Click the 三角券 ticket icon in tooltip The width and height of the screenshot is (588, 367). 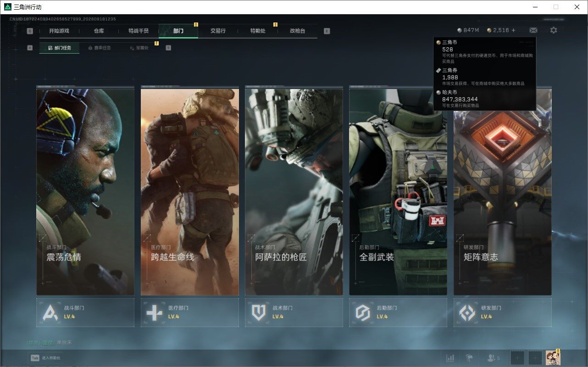click(438, 70)
